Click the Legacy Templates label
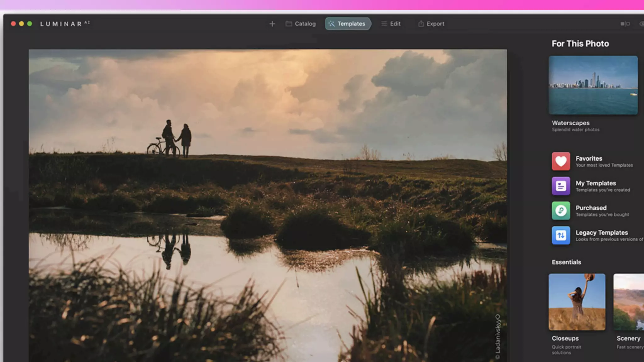Viewport: 644px width, 362px height. click(602, 233)
